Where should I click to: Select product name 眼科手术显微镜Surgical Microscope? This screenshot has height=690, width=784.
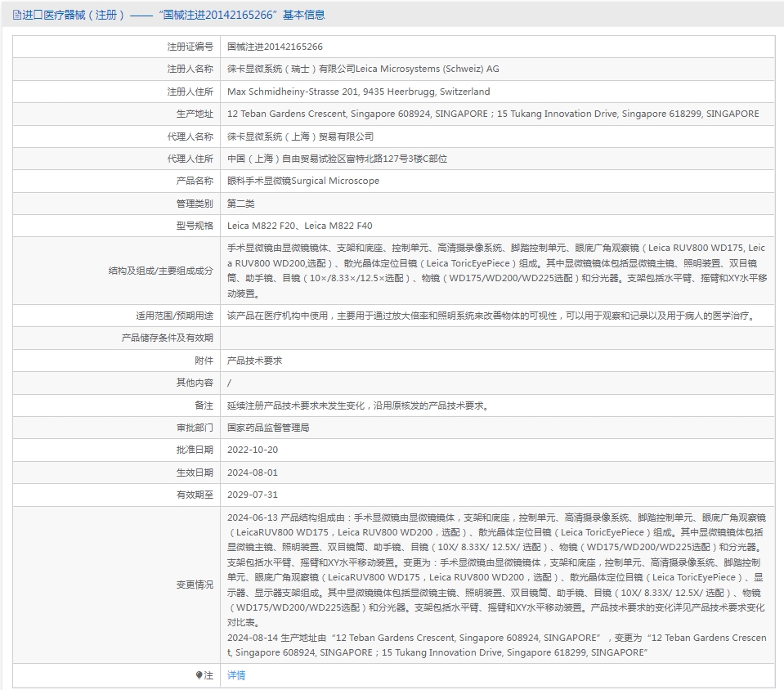point(303,181)
